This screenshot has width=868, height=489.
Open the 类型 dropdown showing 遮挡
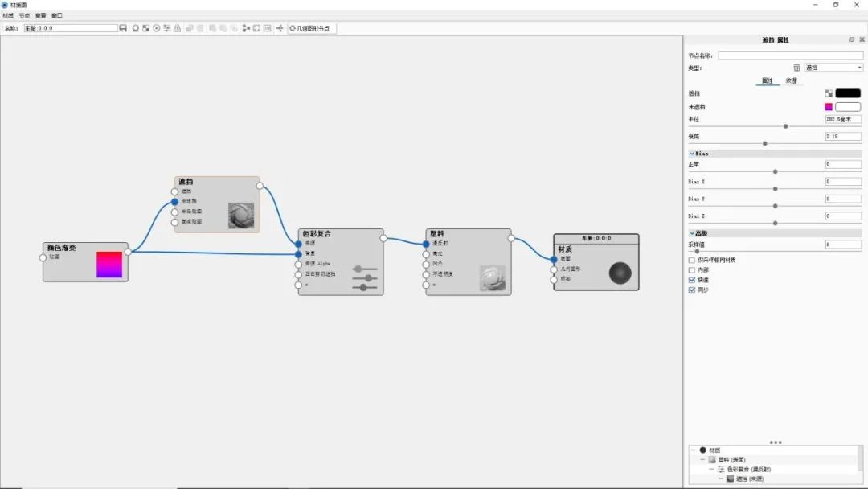[x=833, y=68]
